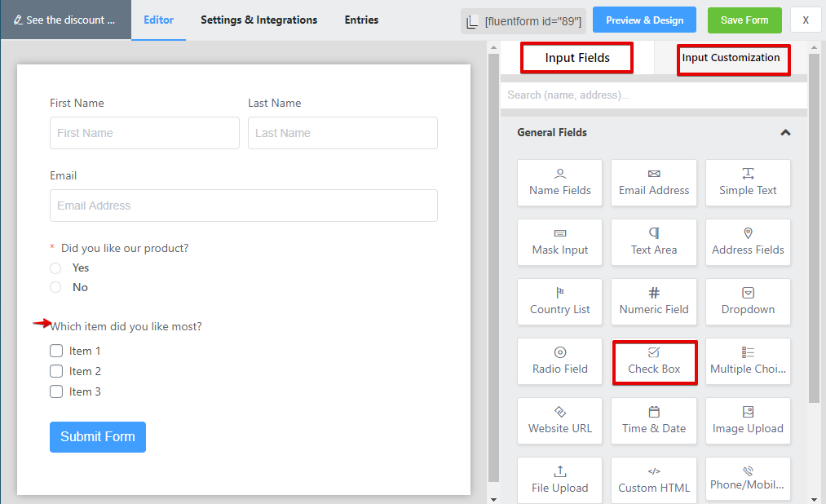Screen dimensions: 826x504
Task: Click the Preview & Design button
Action: (644, 20)
